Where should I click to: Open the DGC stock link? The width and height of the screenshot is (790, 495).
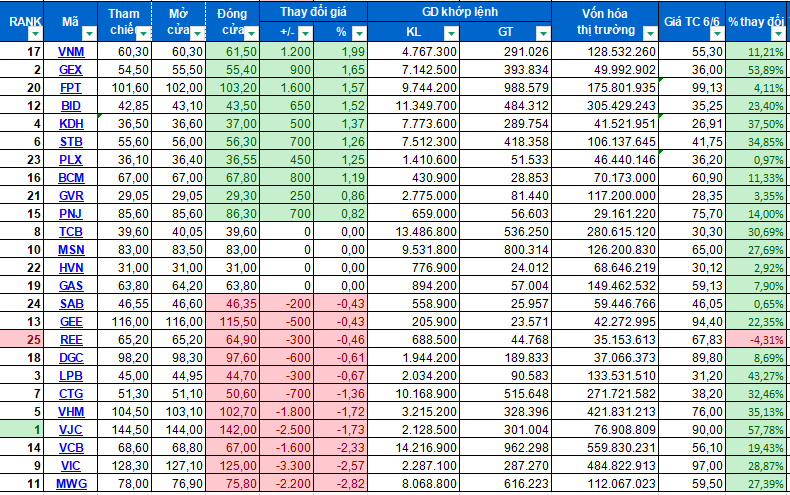point(71,358)
